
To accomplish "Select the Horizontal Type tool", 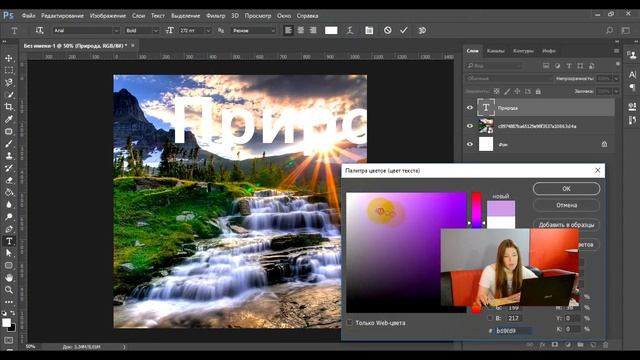I will (9, 241).
